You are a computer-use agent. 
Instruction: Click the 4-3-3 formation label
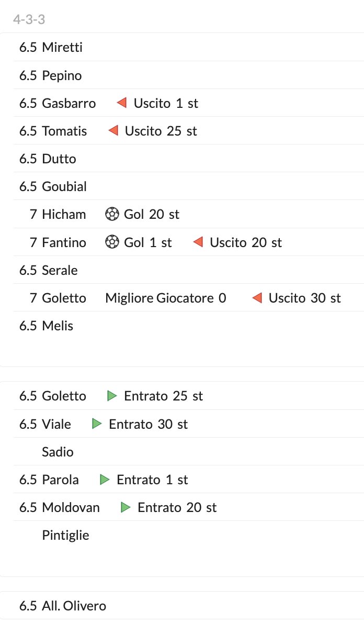(29, 20)
